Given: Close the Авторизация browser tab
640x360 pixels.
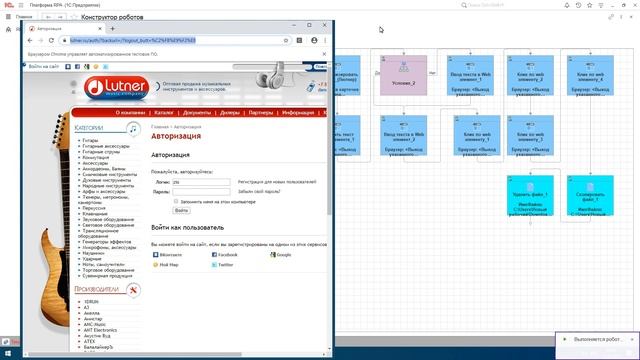Looking at the screenshot, I should click(x=100, y=29).
